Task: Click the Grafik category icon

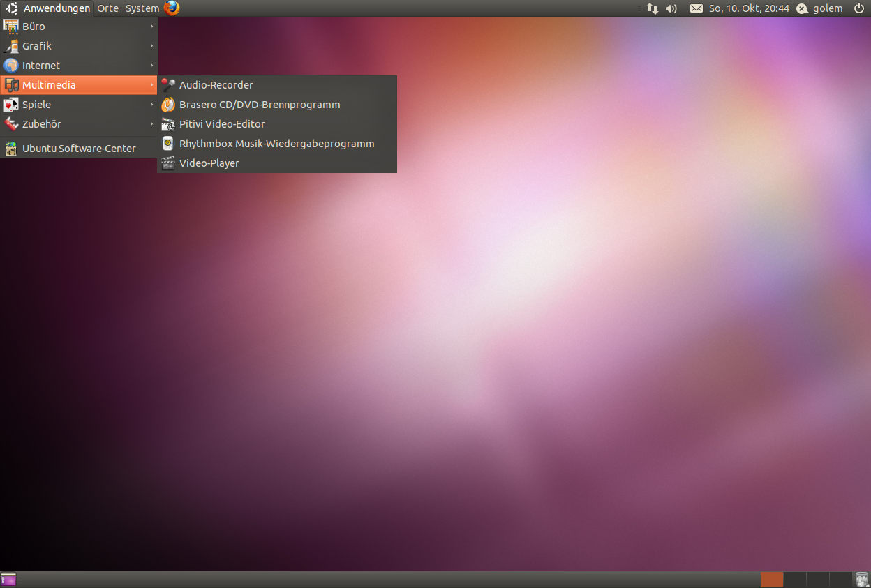Action: click(10, 46)
